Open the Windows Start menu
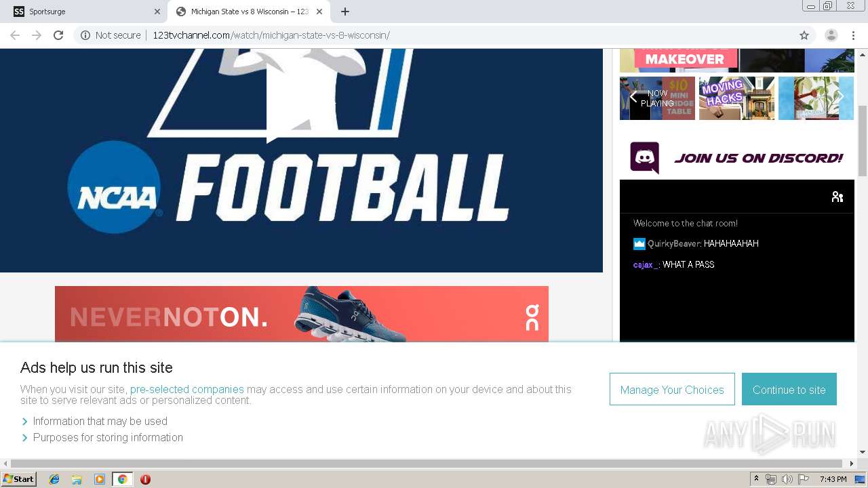The height and width of the screenshot is (488, 868). [19, 479]
